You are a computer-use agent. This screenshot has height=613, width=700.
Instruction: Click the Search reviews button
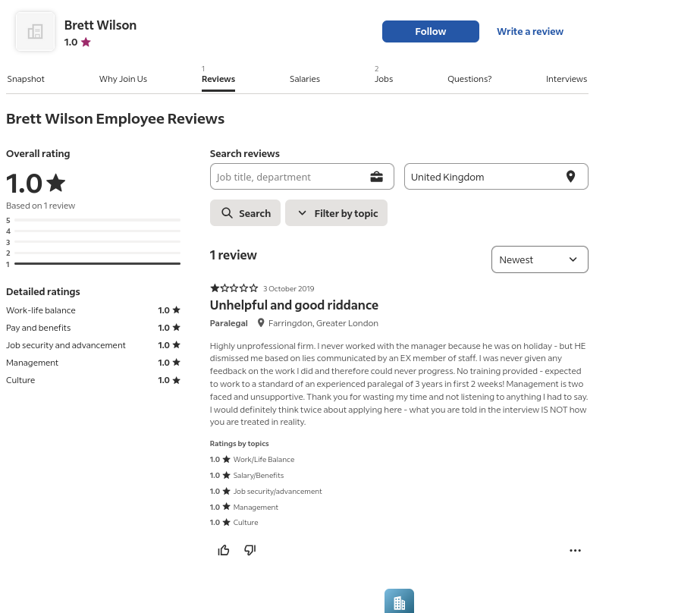click(245, 213)
